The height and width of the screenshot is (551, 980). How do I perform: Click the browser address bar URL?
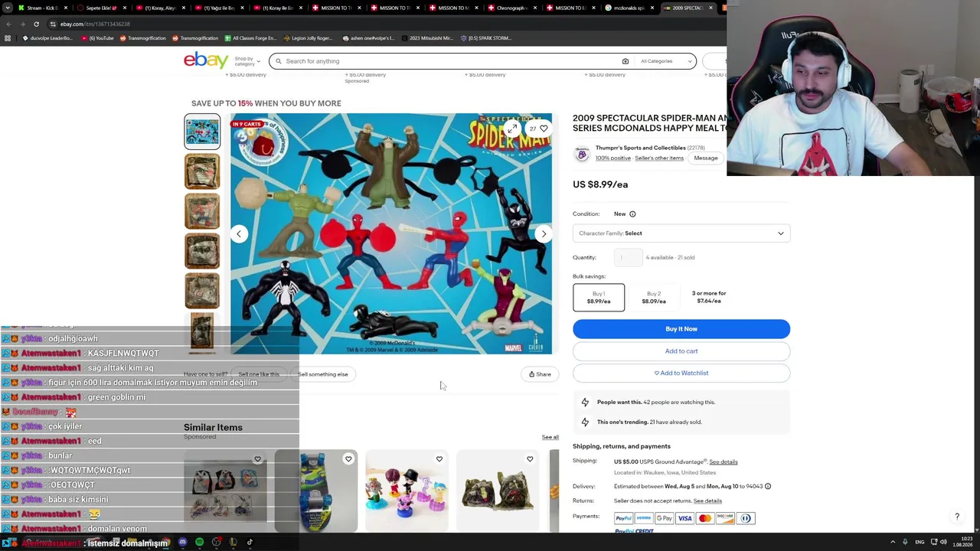(95, 24)
